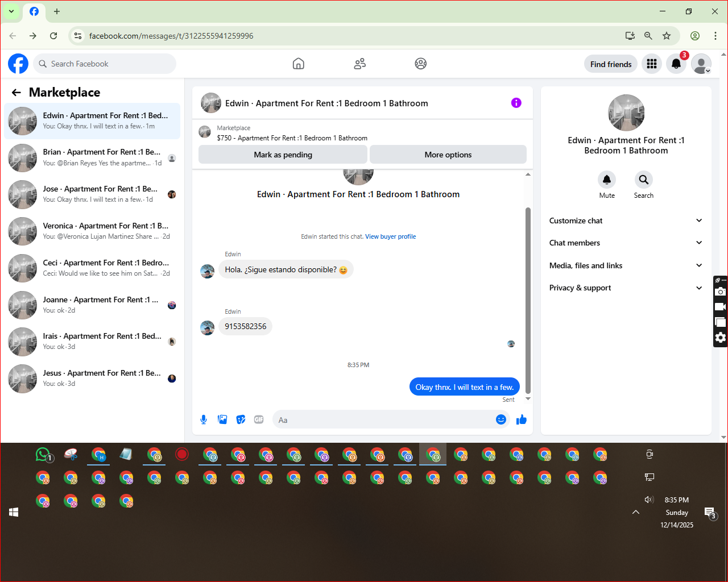Open the purple conversation information icon
The height and width of the screenshot is (582, 728).
(516, 103)
